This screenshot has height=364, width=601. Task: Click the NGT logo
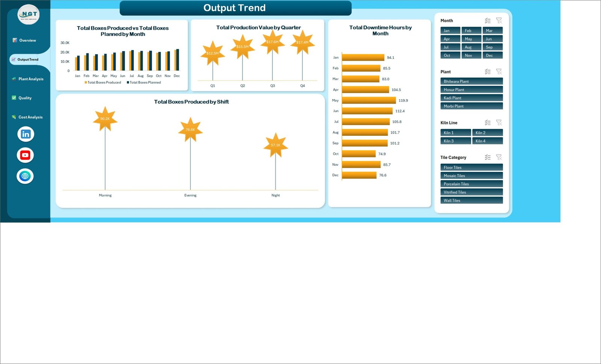(29, 15)
